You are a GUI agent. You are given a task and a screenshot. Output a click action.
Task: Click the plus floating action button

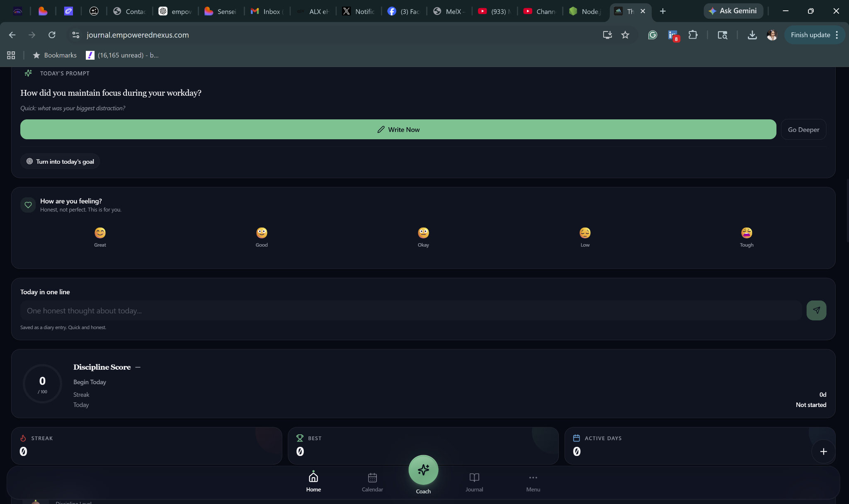coord(823,451)
